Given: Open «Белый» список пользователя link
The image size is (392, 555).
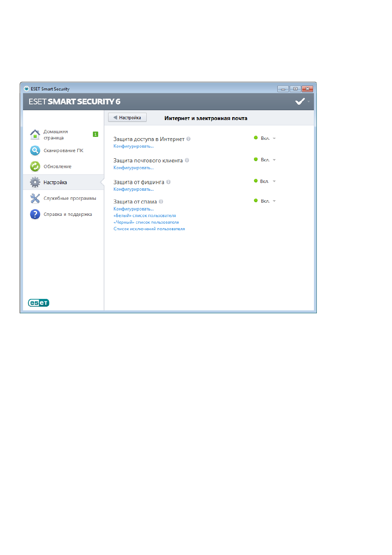Looking at the screenshot, I should point(145,215).
